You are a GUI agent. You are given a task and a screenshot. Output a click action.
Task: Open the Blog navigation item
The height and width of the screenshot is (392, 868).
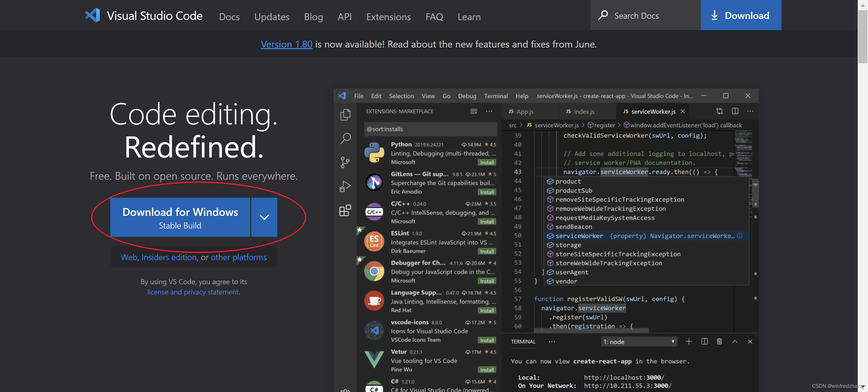click(313, 17)
